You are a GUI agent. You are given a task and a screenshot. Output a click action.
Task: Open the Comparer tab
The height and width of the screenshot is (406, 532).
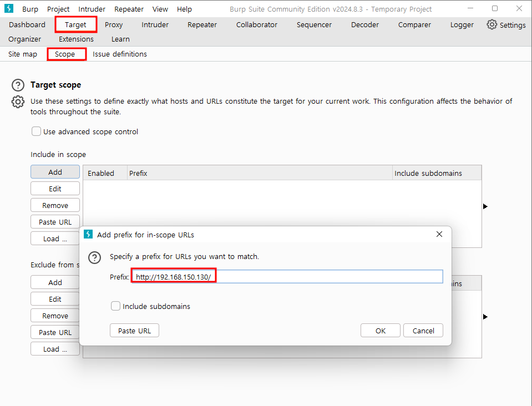point(414,25)
